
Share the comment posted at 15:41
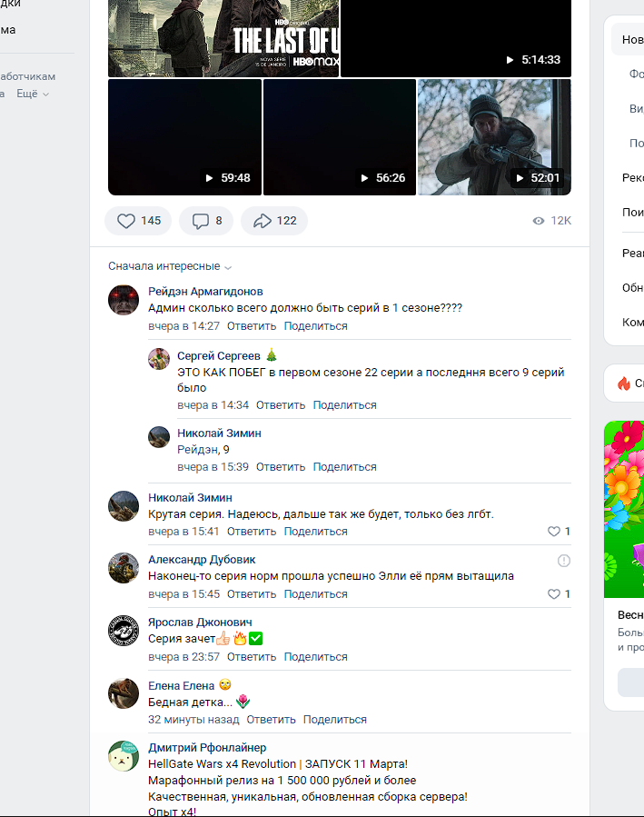point(315,532)
